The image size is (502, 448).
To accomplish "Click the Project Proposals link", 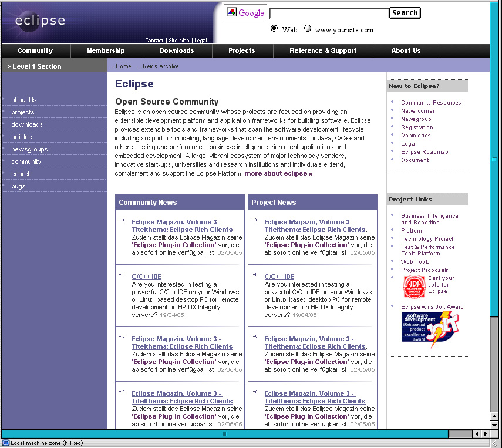I will pyautogui.click(x=424, y=270).
